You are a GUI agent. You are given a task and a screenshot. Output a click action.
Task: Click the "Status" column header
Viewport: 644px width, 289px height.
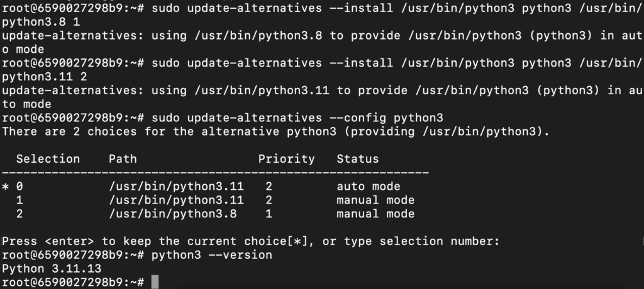(x=357, y=159)
